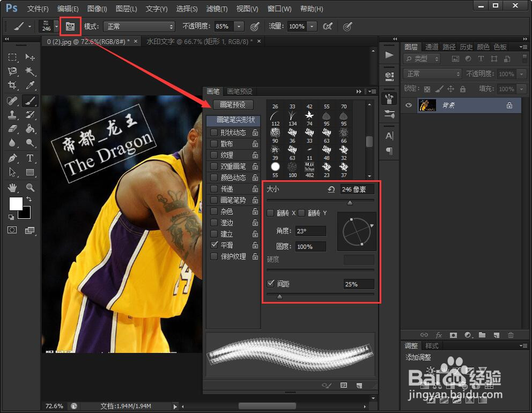Switch to the 水印文字 document tab

tap(199, 41)
